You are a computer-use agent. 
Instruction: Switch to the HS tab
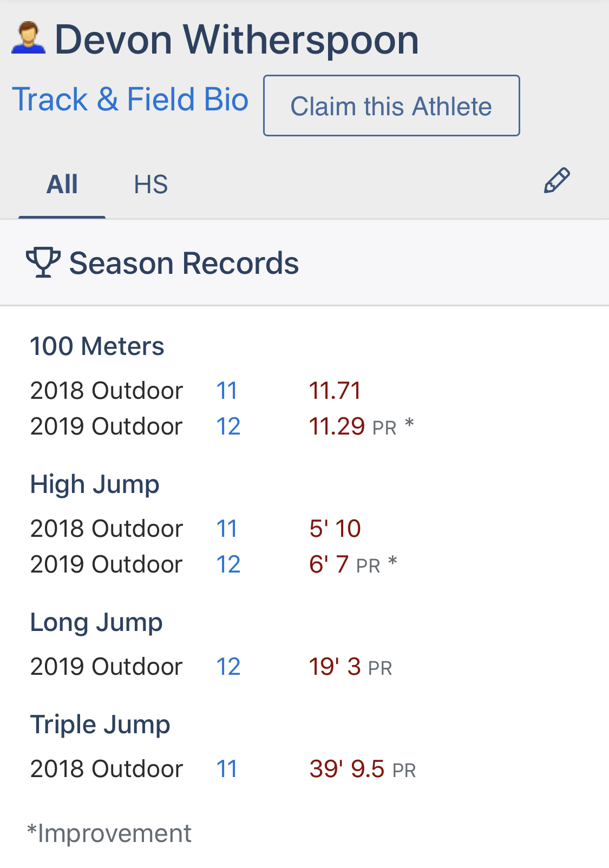click(x=150, y=185)
